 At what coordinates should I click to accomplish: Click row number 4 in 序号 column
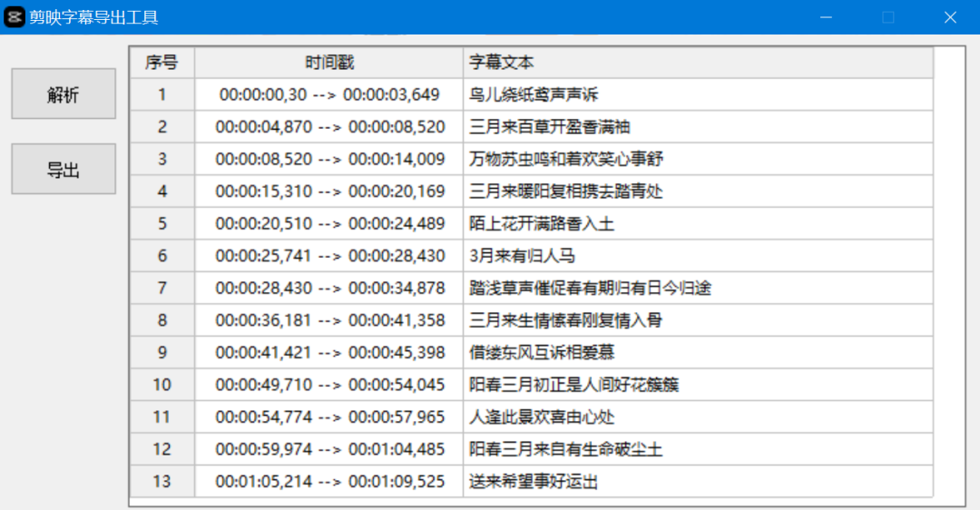pos(162,191)
